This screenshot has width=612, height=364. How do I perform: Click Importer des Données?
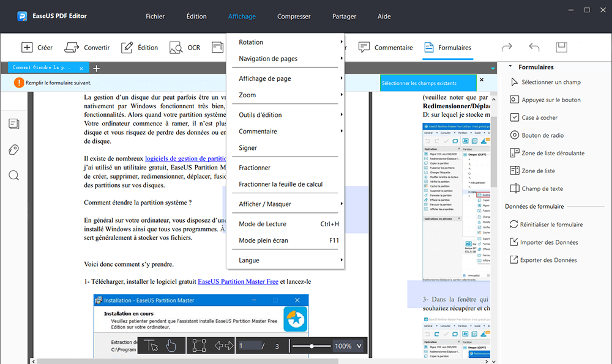pos(543,242)
